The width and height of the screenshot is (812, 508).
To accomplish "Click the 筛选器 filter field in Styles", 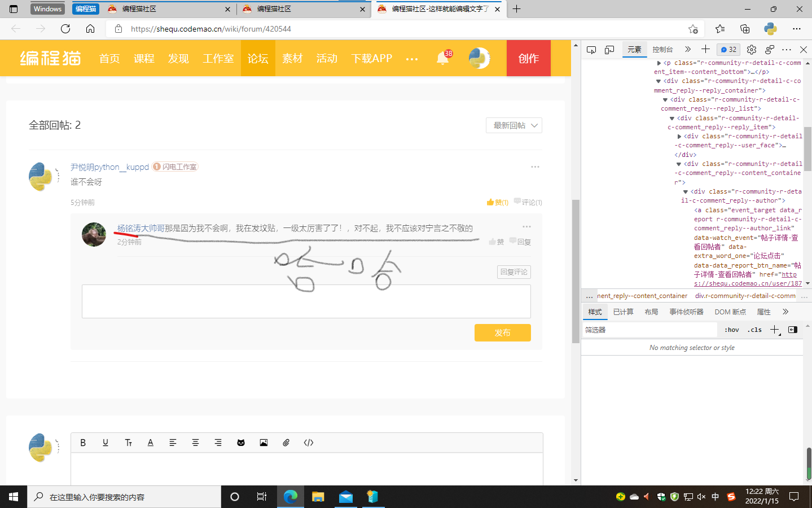I will click(649, 330).
